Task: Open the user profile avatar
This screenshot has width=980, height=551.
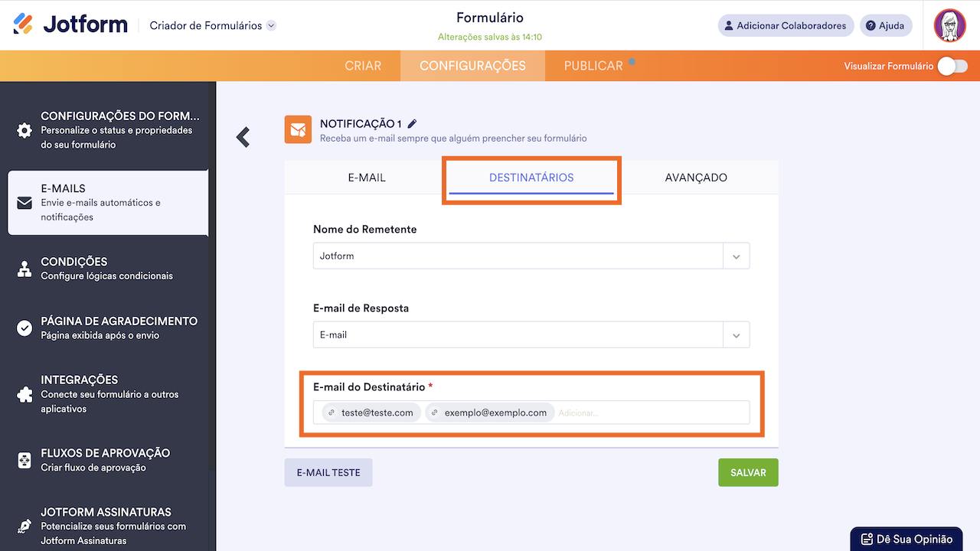Action: pyautogui.click(x=950, y=25)
